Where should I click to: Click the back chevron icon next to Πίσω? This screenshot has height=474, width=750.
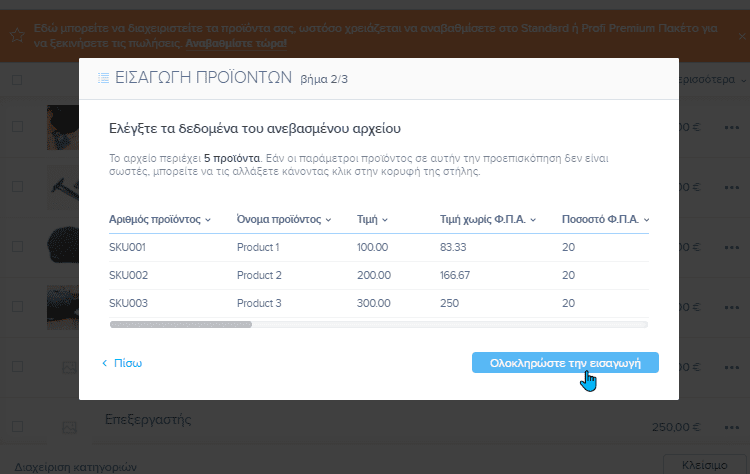[104, 363]
